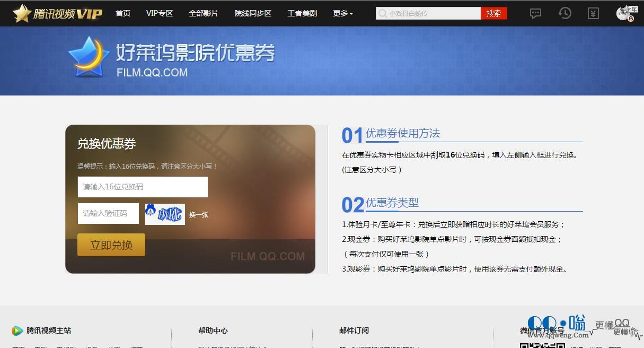
Task: Focus the 16位兑换码 input field
Action: [x=143, y=187]
